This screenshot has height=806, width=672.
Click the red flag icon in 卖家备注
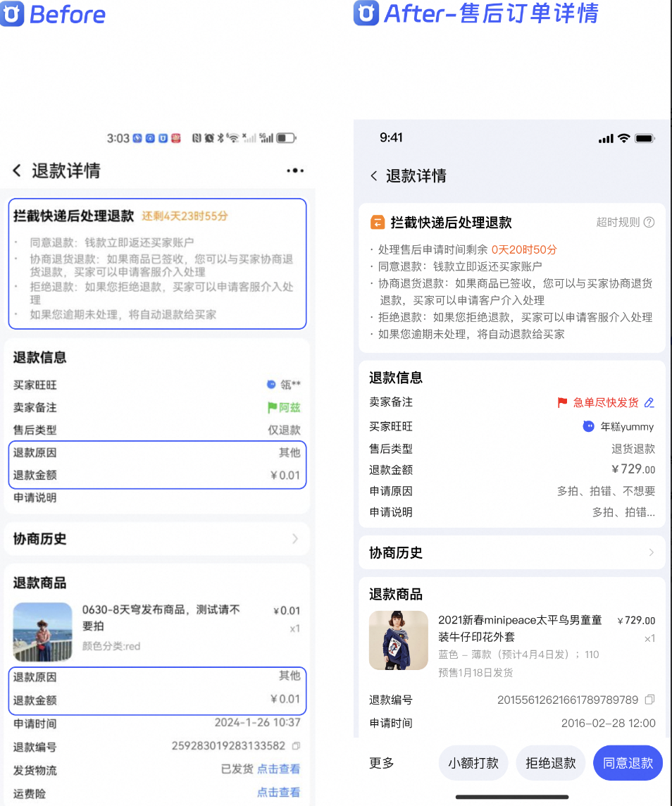562,402
